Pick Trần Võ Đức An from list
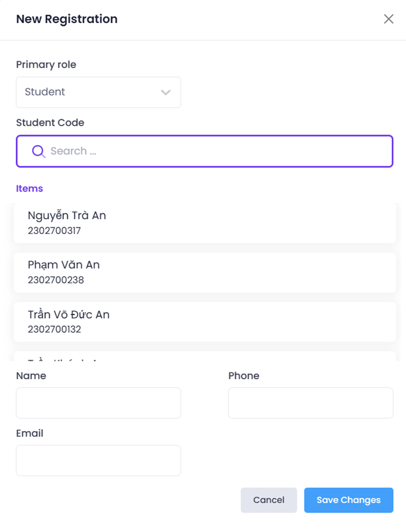Viewport: 406px width, 532px height. tap(204, 321)
